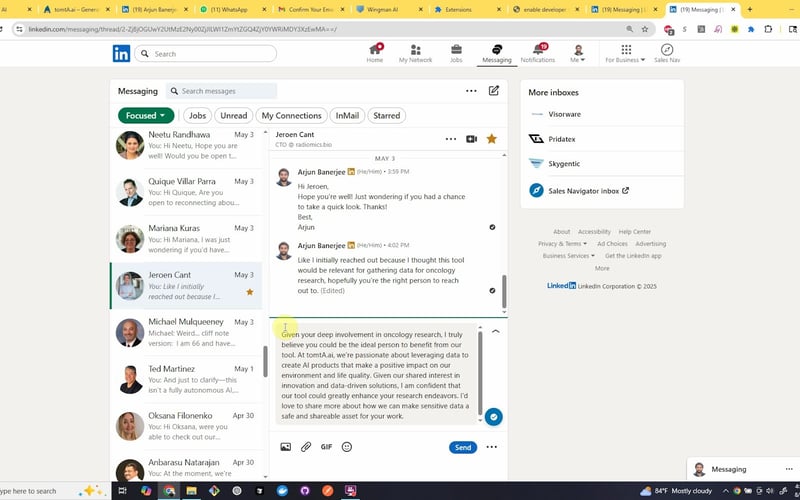Click the blue checkmark writing assistant icon

(x=493, y=417)
